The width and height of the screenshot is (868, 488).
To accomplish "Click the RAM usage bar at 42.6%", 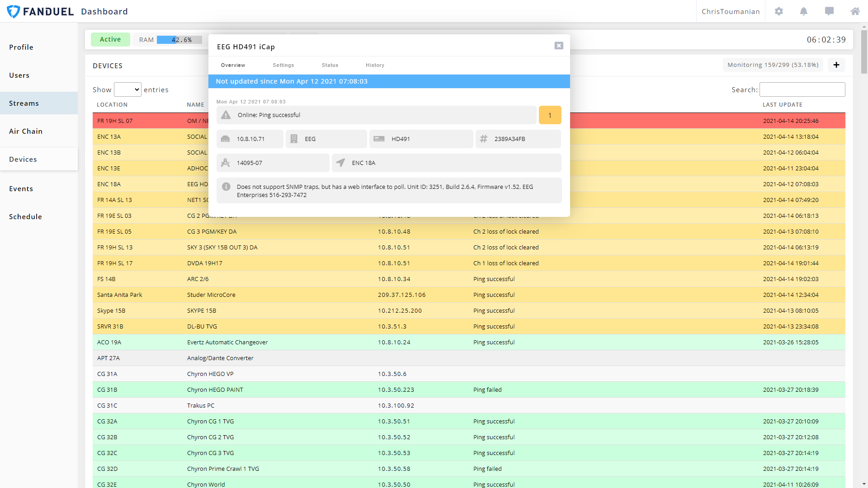I will (x=179, y=40).
